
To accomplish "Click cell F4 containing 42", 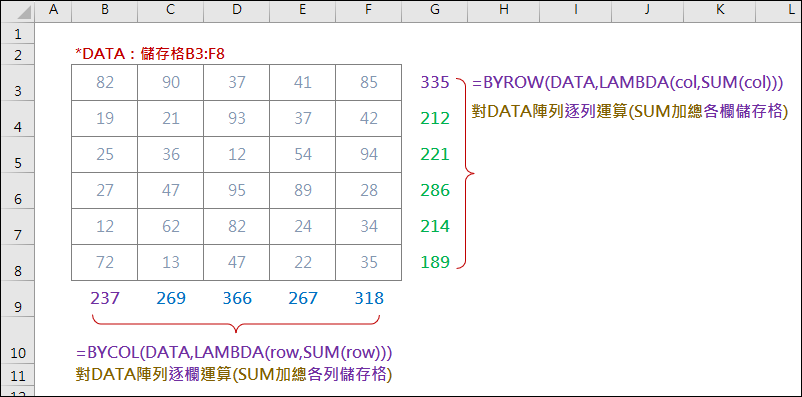I will coord(369,119).
